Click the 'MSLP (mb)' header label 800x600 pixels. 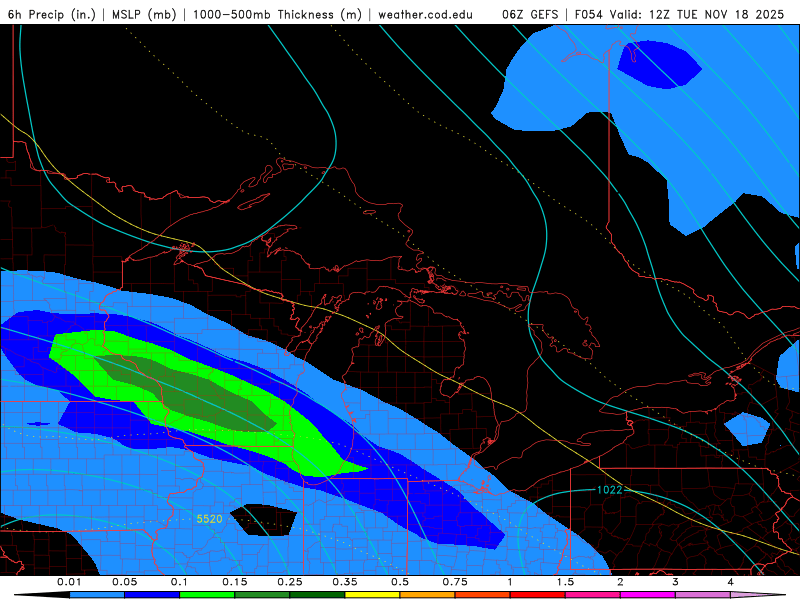pyautogui.click(x=144, y=14)
